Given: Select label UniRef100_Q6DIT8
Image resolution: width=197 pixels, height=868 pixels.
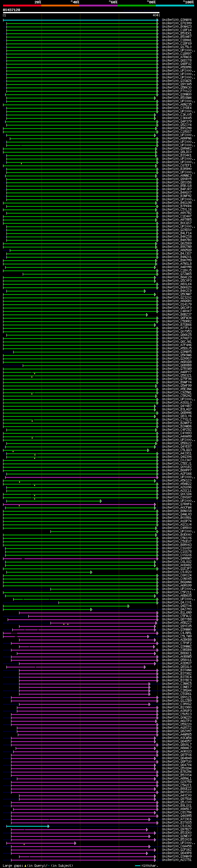Looking at the screenshot, I should pos(177,60).
